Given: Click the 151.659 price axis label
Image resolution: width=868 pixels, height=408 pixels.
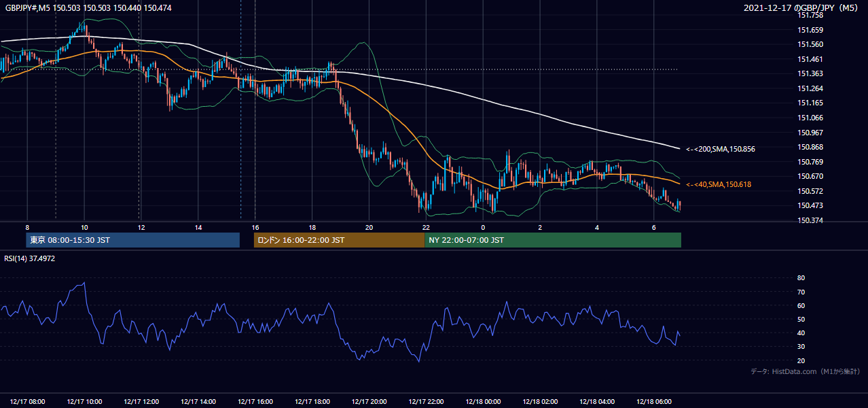Looking at the screenshot, I should click(810, 30).
